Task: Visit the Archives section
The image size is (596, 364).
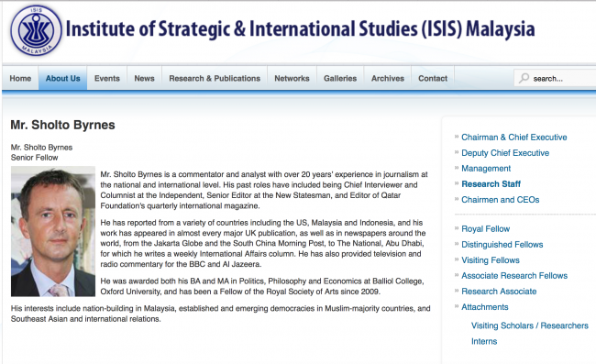Action: pyautogui.click(x=388, y=78)
